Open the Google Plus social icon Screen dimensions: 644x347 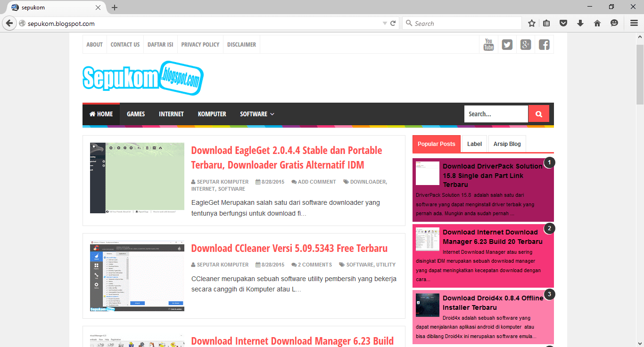[526, 45]
